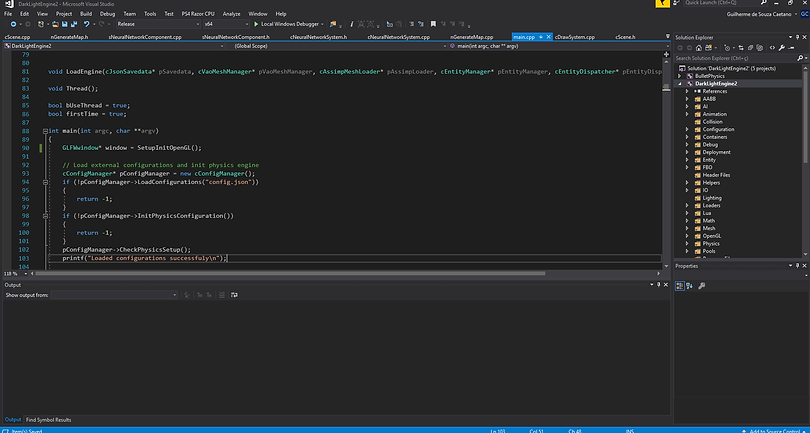Image resolution: width=810 pixels, height=433 pixels.
Task: Open the x64 platform dropdown
Action: [226, 24]
